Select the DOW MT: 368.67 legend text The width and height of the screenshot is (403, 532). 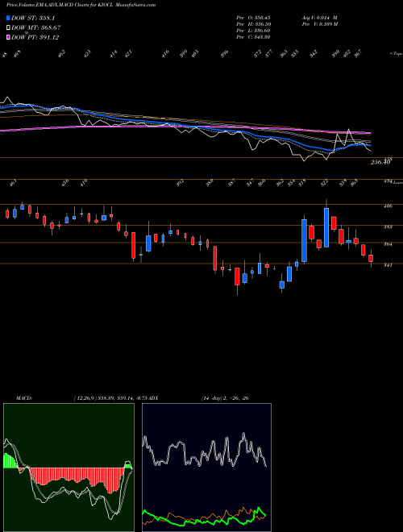coord(36,27)
